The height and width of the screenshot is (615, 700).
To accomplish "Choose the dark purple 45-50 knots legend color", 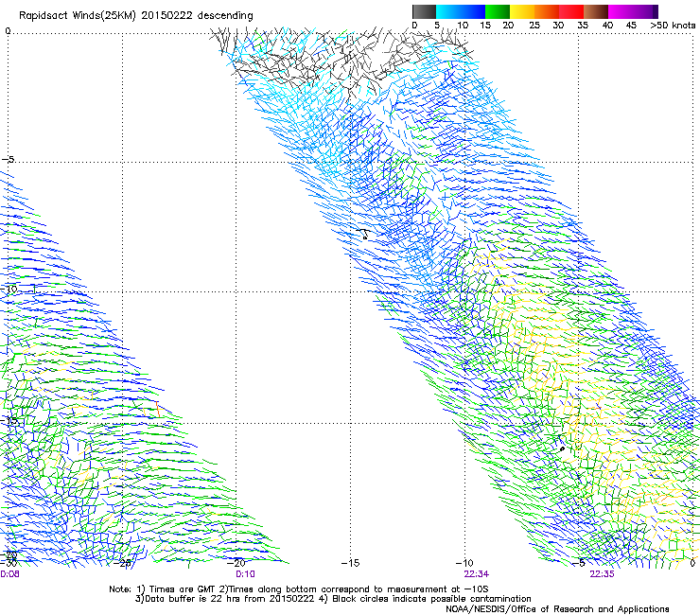I will (646, 11).
